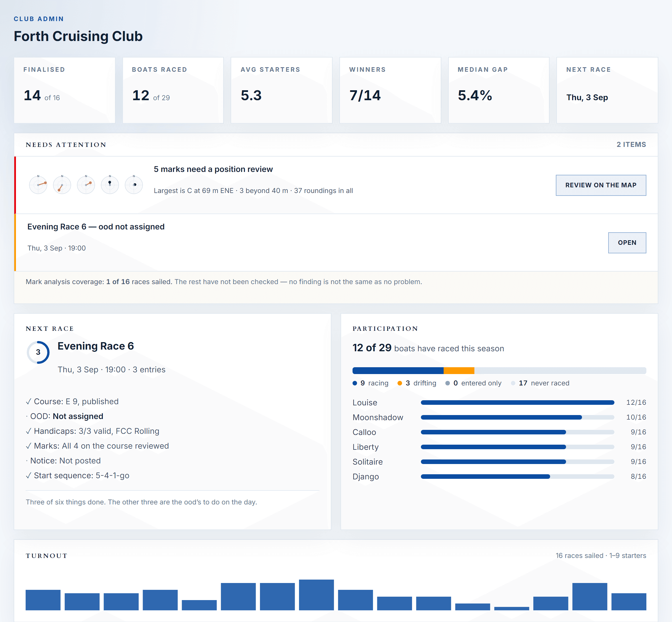Click 'Thu, 3 Sep · 19:00' in attention item
This screenshot has height=622, width=672.
pos(57,248)
